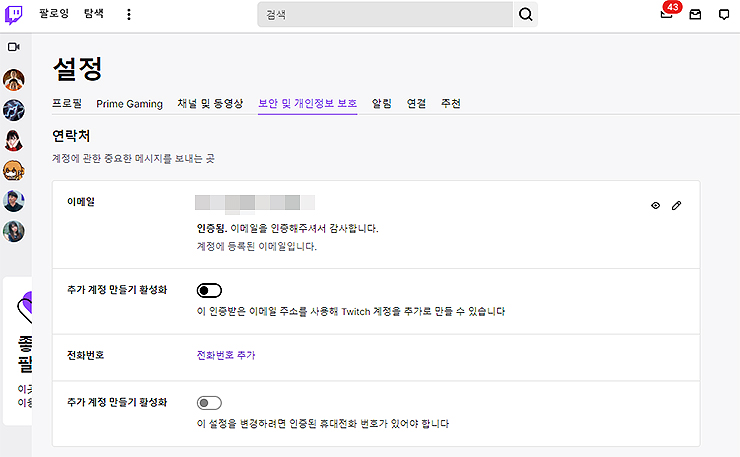Open second channel avatar with lightning image
The width and height of the screenshot is (740, 457).
pos(14,110)
